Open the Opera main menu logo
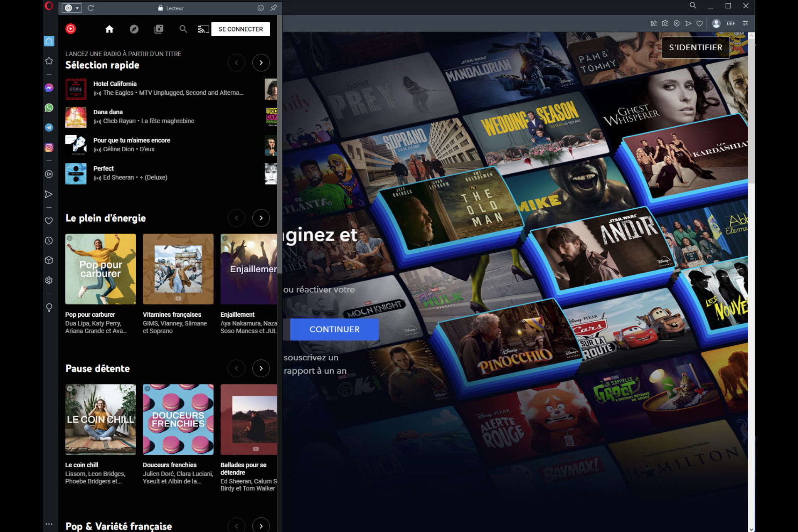Viewport: 798px width, 532px height. [x=49, y=6]
